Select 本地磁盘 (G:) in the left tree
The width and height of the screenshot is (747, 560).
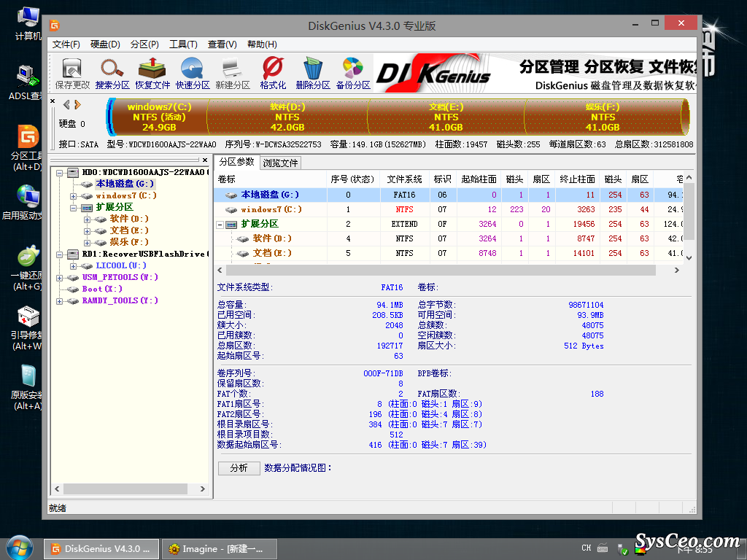125,184
